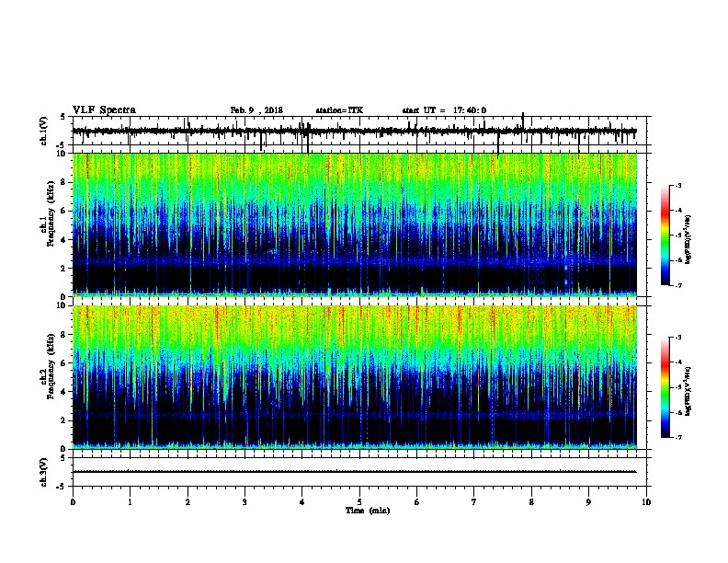The width and height of the screenshot is (728, 563).
Task: Click time axis tick label "5"
Action: point(359,502)
